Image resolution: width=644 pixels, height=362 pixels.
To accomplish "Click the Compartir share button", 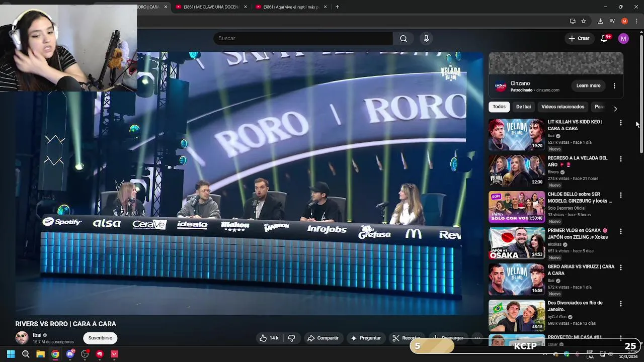I will click(323, 338).
